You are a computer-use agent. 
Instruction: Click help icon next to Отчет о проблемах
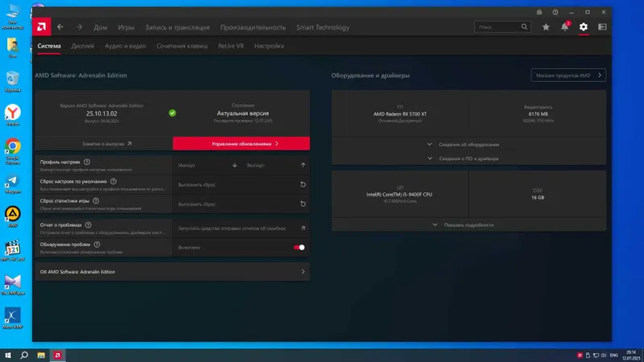pos(89,225)
